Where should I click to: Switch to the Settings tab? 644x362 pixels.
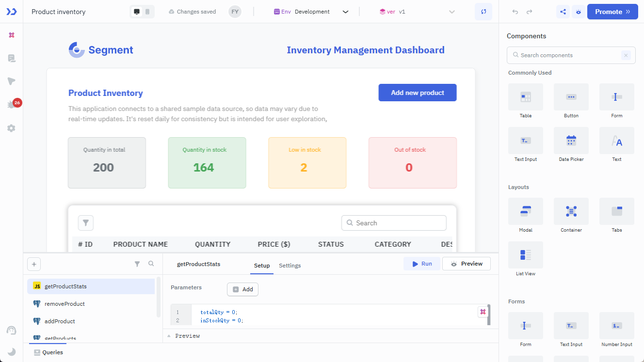coord(290,266)
